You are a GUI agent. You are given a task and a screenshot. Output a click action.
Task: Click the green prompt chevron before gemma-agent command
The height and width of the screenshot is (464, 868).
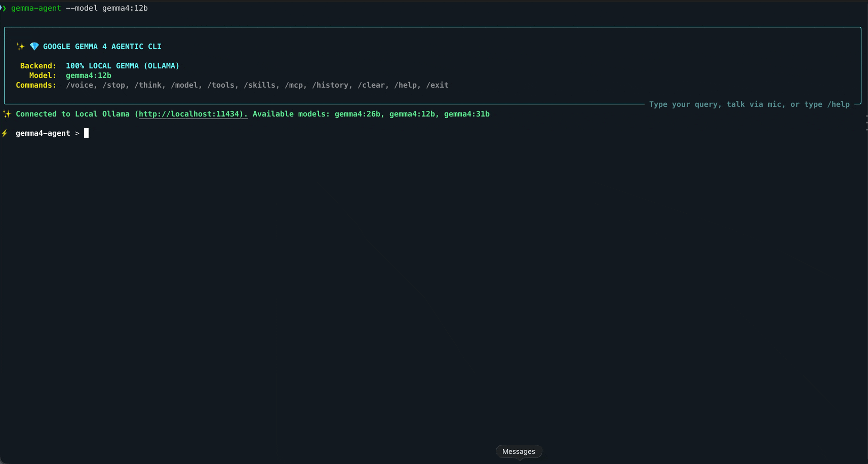[x=4, y=8]
